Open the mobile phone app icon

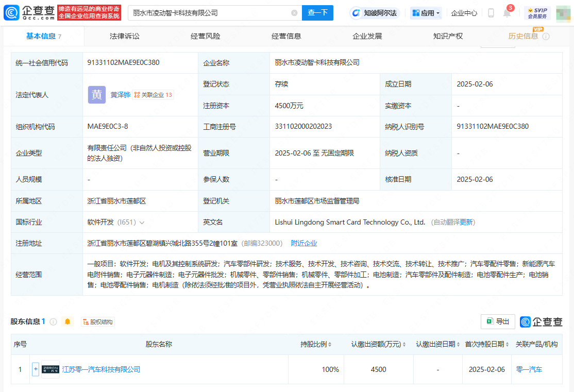click(x=491, y=13)
